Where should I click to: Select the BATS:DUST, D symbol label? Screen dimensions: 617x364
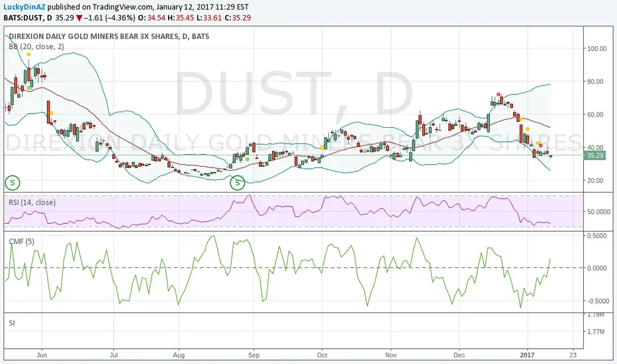pyautogui.click(x=28, y=18)
